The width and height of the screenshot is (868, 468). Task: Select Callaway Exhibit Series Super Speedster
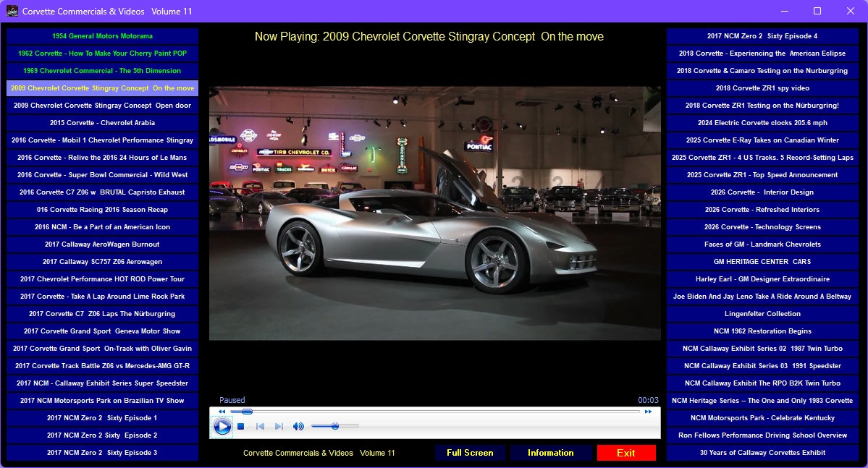[x=102, y=383]
